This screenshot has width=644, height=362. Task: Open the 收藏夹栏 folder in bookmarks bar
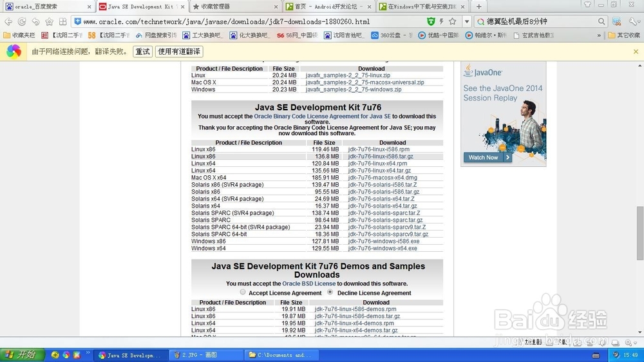click(19, 35)
